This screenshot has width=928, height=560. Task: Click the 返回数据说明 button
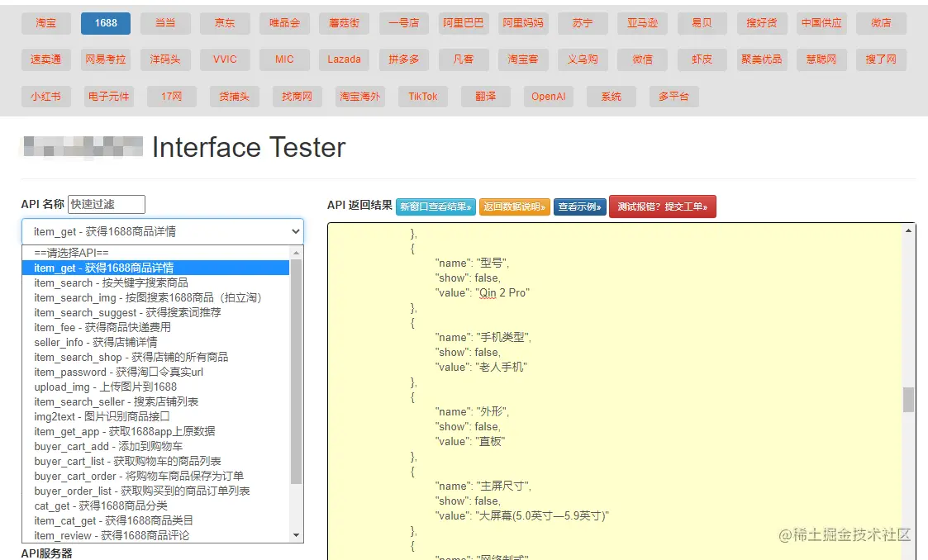tap(514, 206)
